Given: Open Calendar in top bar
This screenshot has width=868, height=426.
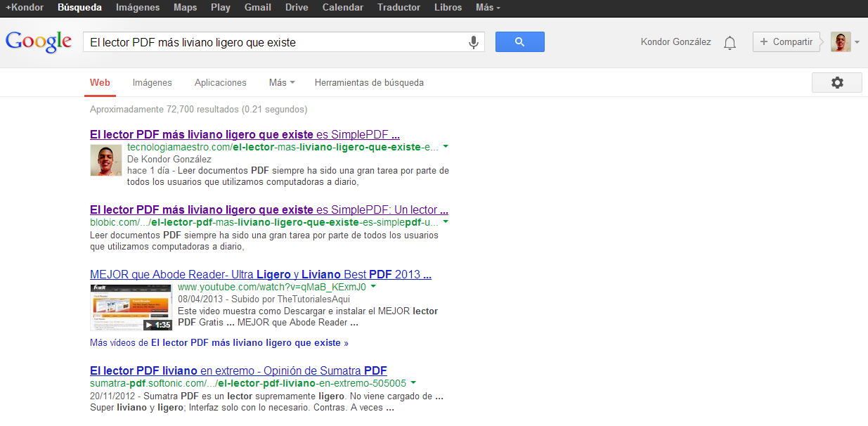Looking at the screenshot, I should coord(343,8).
